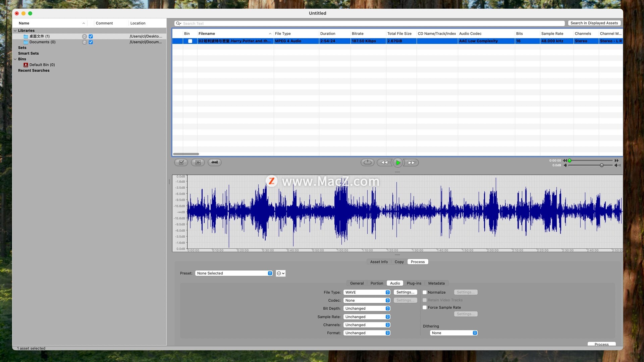
Task: Open the File Type WAVE dropdown
Action: [x=367, y=293]
